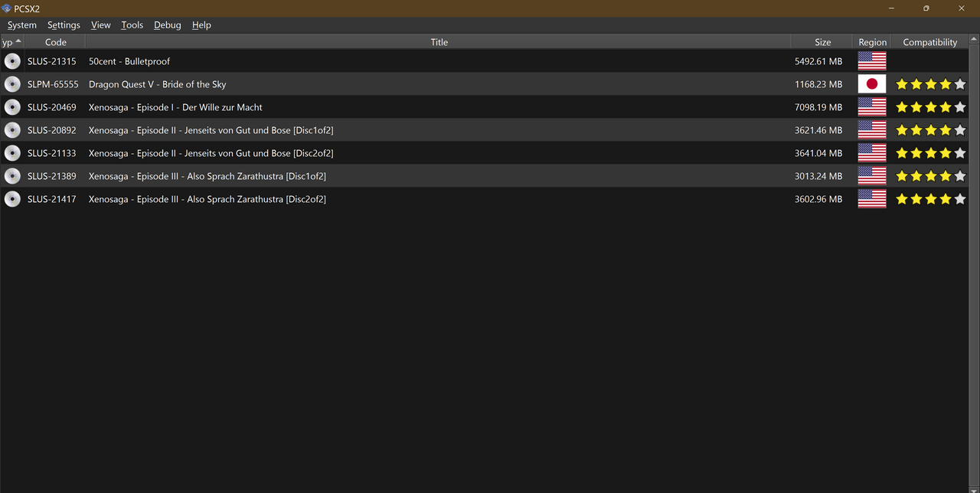Click the US flag in SLUS-21417 row

pos(872,199)
